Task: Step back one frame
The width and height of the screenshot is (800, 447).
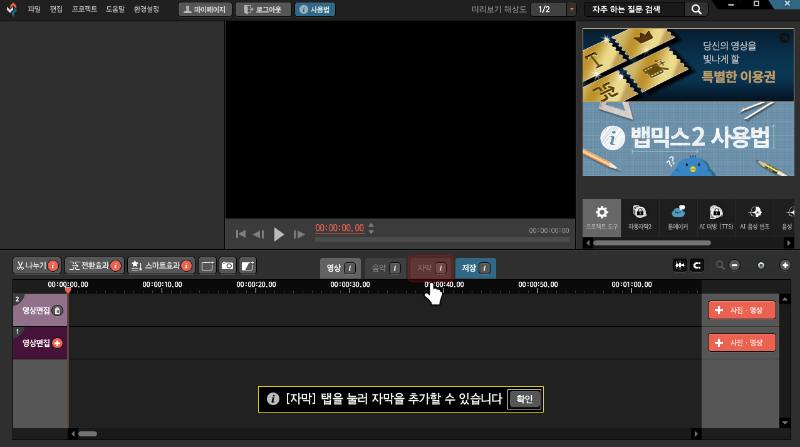Action: pos(259,234)
